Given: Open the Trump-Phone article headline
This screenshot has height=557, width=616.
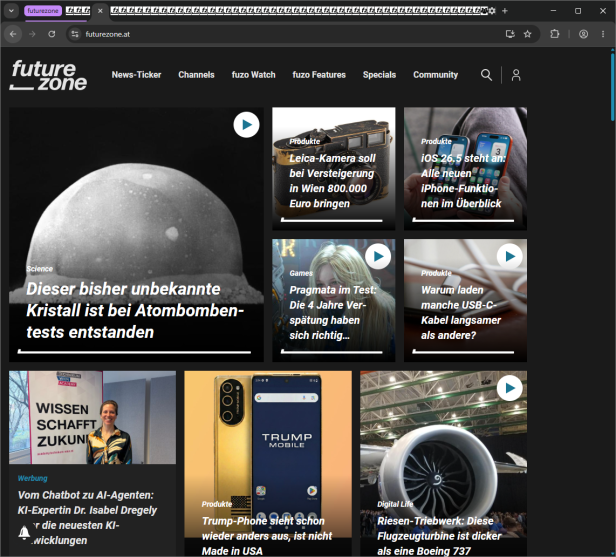Looking at the screenshot, I should point(267,536).
